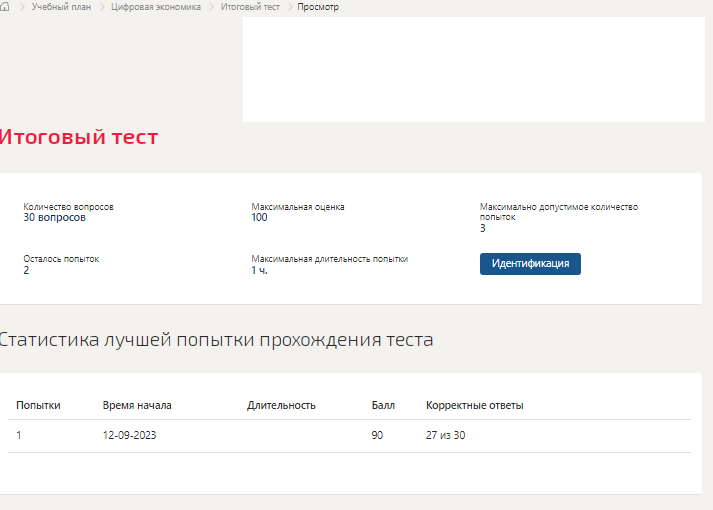Navigate to Итоговый тест breadcrumb
Image resolution: width=713 pixels, height=510 pixels.
point(250,7)
